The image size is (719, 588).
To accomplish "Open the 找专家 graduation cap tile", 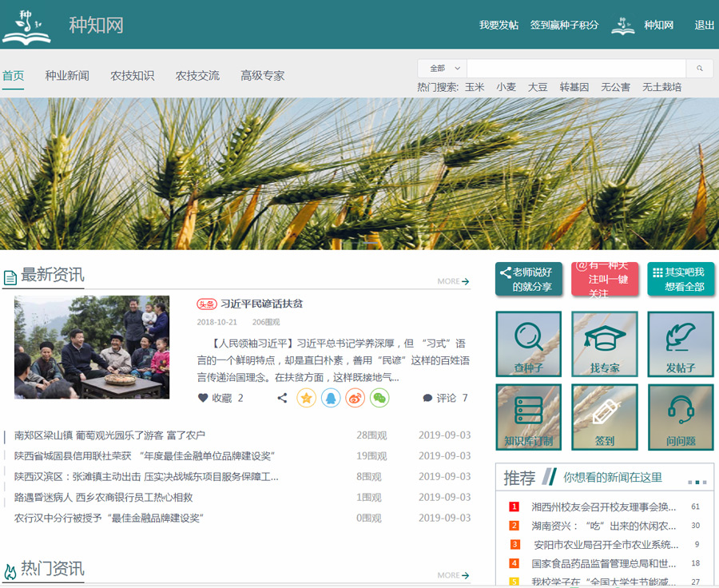I will click(604, 344).
